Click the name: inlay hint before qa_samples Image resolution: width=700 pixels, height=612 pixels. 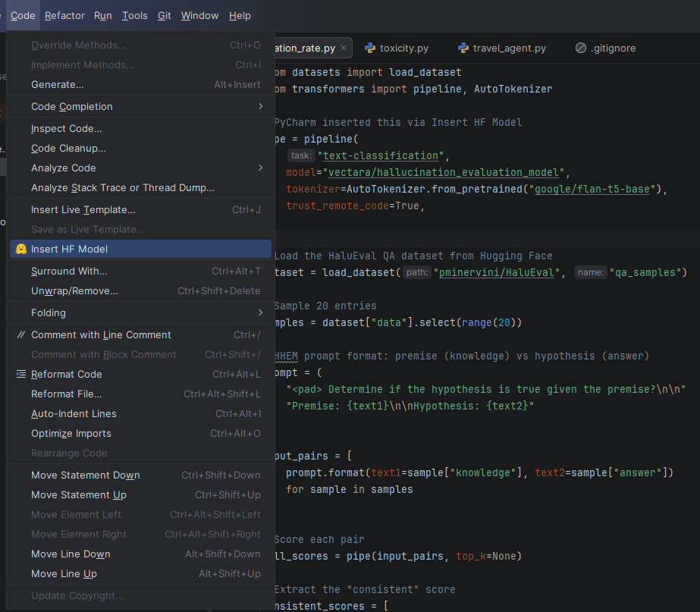click(x=590, y=272)
